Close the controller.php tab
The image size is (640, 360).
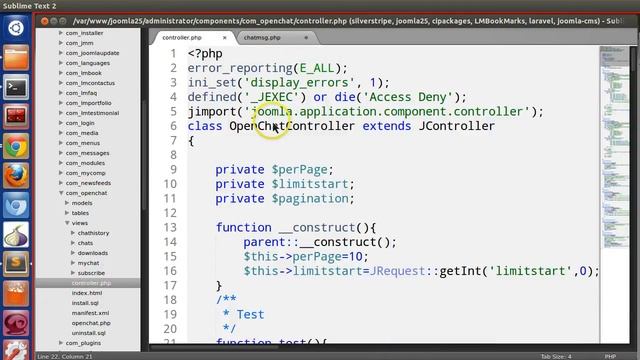[x=224, y=38]
